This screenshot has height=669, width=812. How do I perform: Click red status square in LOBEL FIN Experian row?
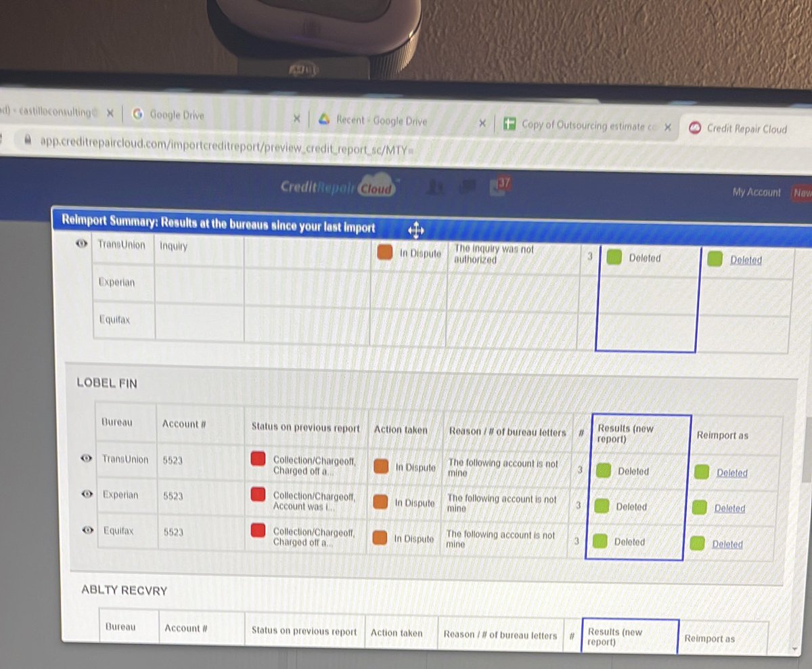click(x=258, y=494)
